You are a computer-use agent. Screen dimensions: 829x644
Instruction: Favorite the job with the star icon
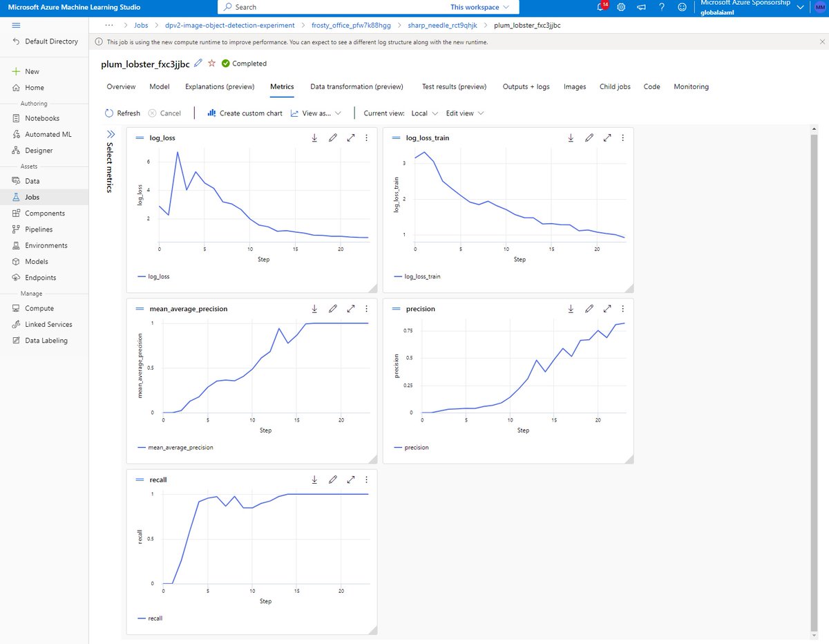pyautogui.click(x=212, y=63)
